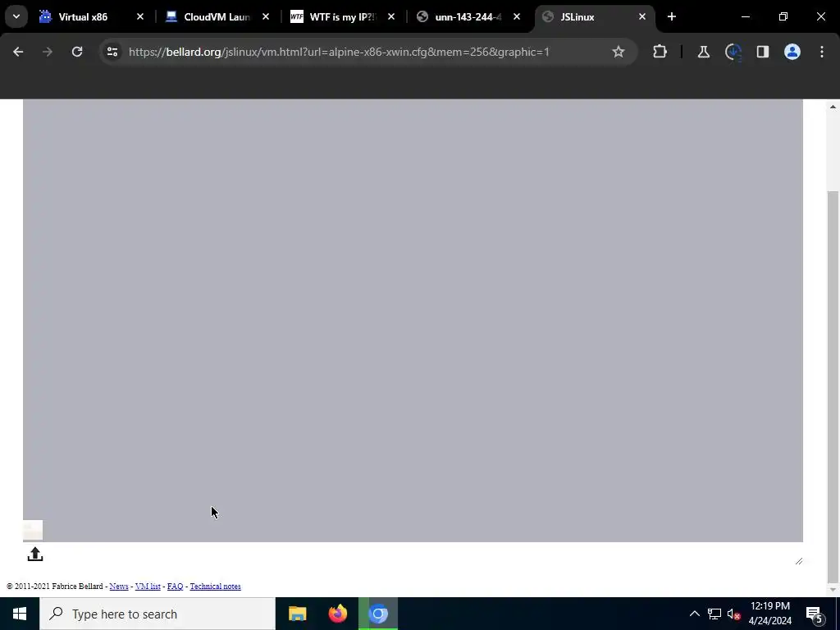Select the JSLinux tab
The image size is (840, 630).
coord(577,16)
